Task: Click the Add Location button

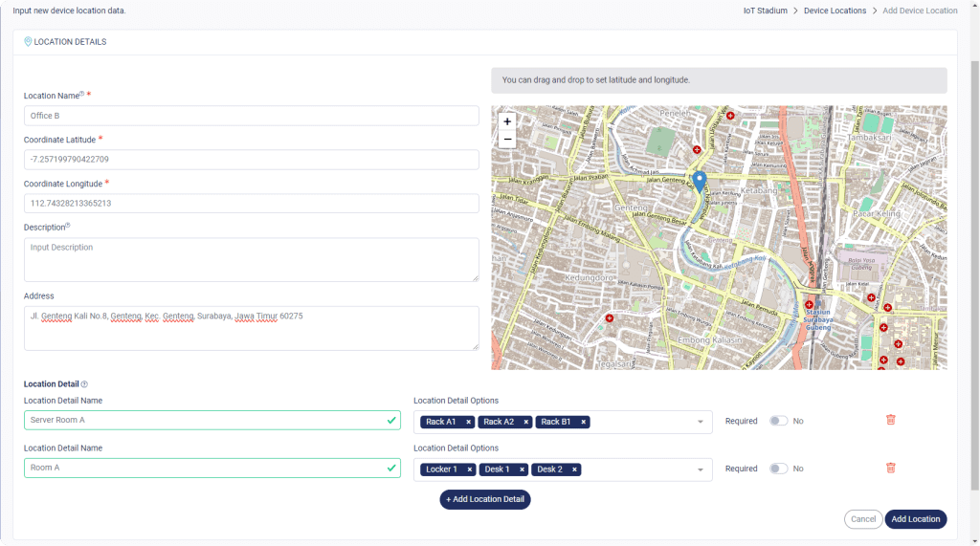Action: tap(915, 519)
